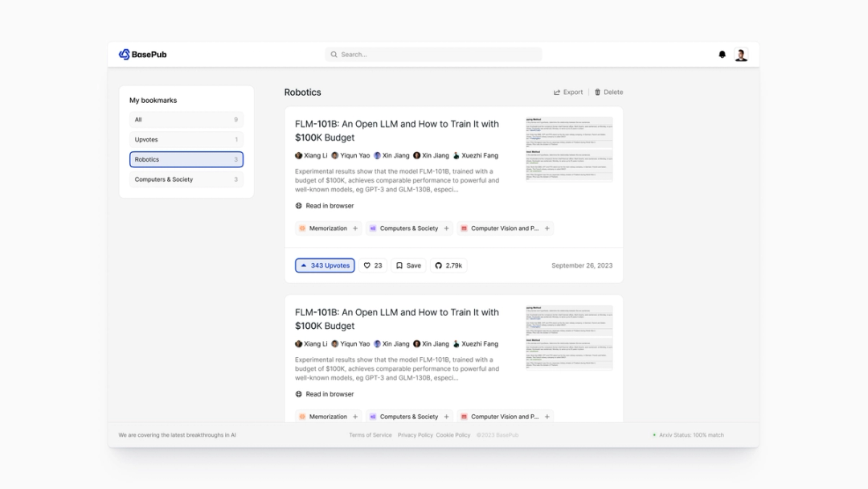Viewport: 868px width, 489px height.
Task: Select the All bookmarks folder
Action: (186, 120)
